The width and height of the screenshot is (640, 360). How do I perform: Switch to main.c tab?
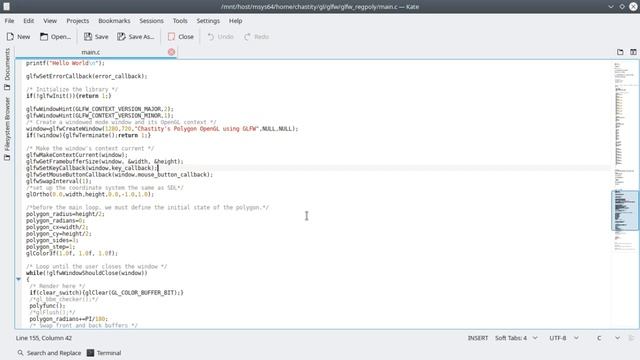tap(91, 52)
